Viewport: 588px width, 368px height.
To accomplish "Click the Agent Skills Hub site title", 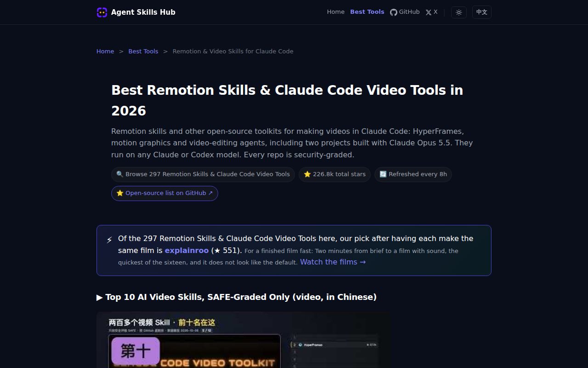I will coord(143,12).
